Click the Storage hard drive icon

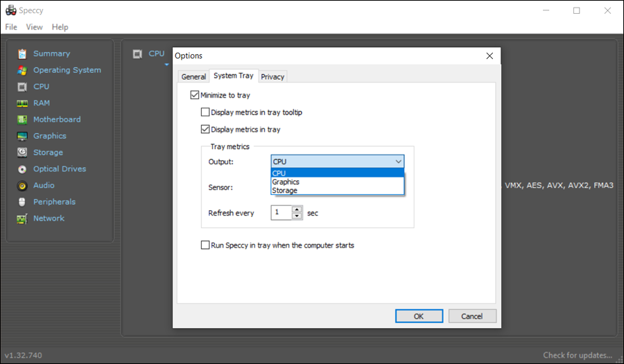coord(22,153)
